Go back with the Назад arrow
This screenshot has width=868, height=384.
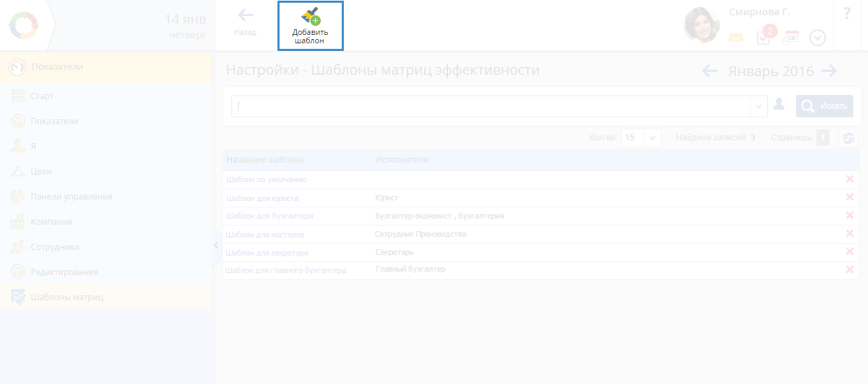pos(245,22)
